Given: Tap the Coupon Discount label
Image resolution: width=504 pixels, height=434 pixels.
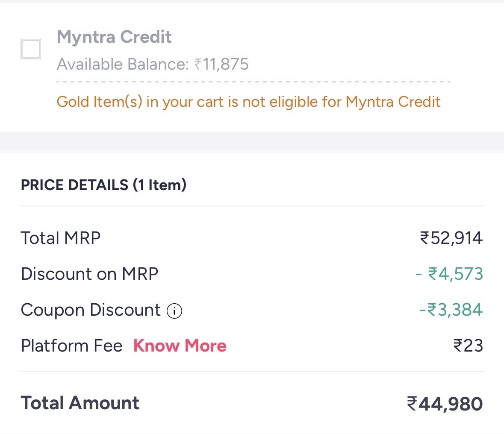Looking at the screenshot, I should pos(91,310).
